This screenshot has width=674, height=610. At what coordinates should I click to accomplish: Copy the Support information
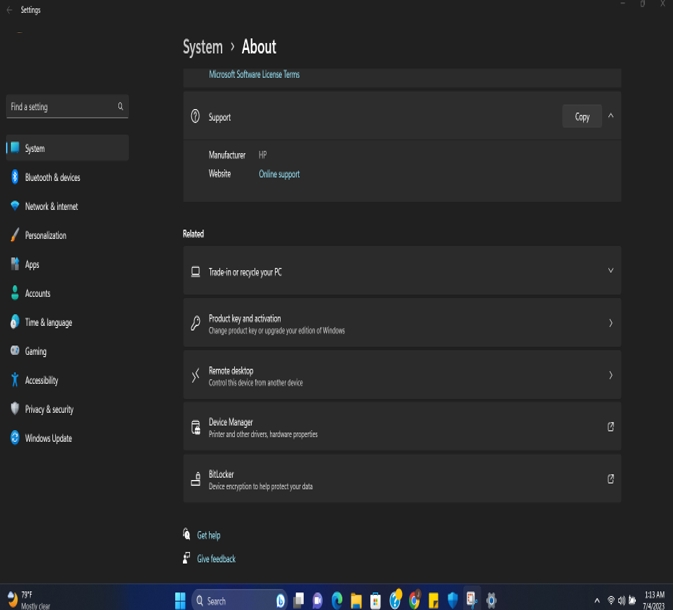click(x=582, y=116)
